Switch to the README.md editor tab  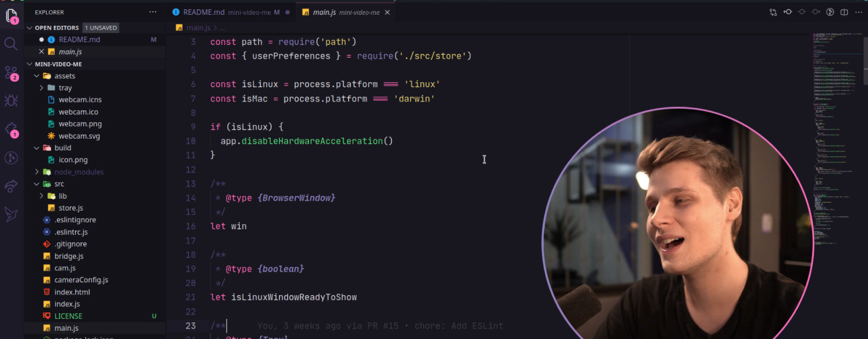pyautogui.click(x=231, y=12)
